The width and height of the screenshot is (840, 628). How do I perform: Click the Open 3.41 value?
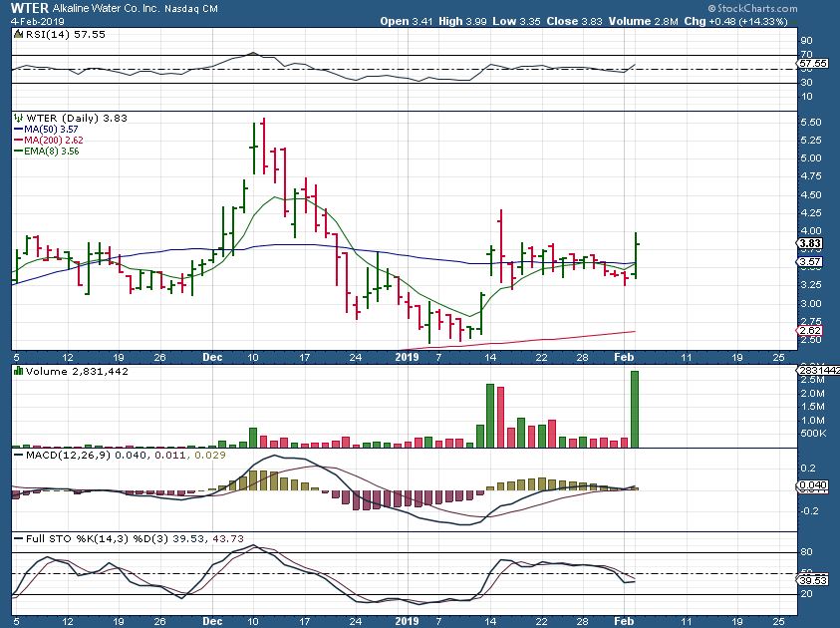(x=407, y=22)
